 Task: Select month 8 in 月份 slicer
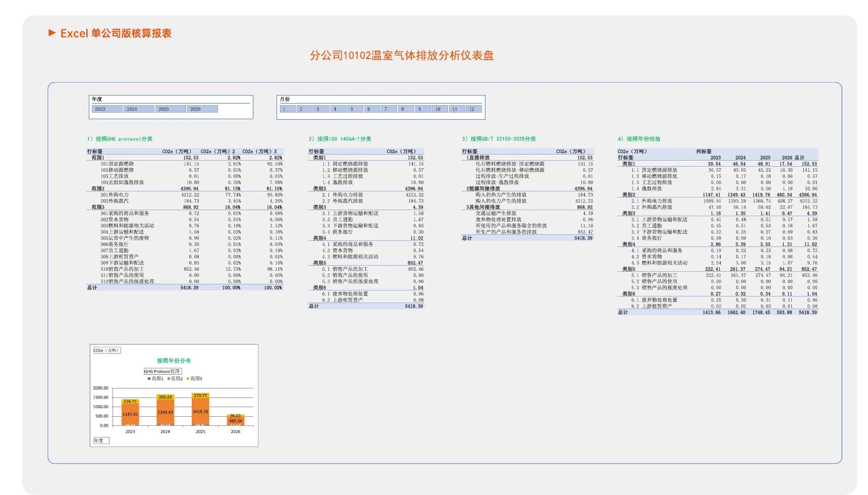coord(406,109)
